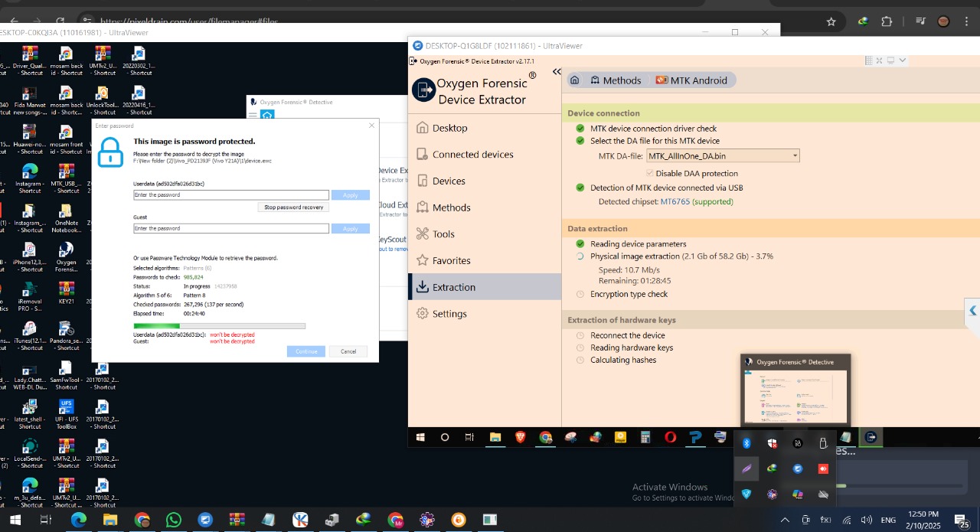Open Calculator in the remote taskbar
The height and width of the screenshot is (532, 980).
click(x=645, y=438)
